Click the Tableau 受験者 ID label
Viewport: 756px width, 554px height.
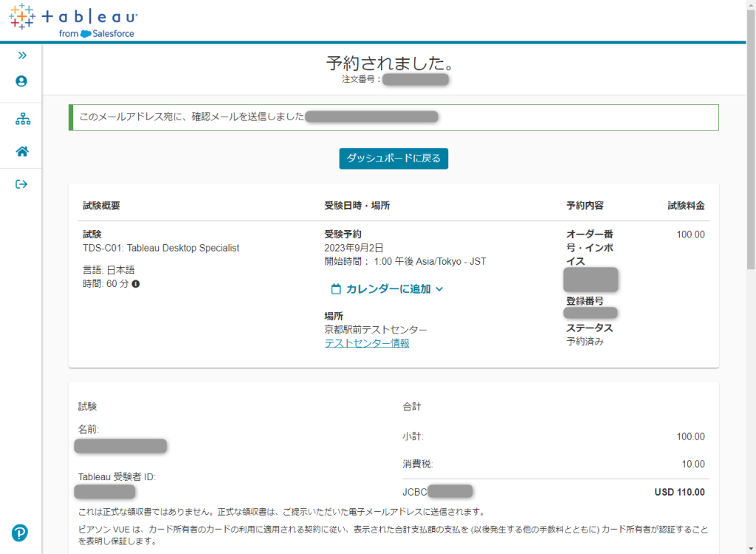[117, 477]
